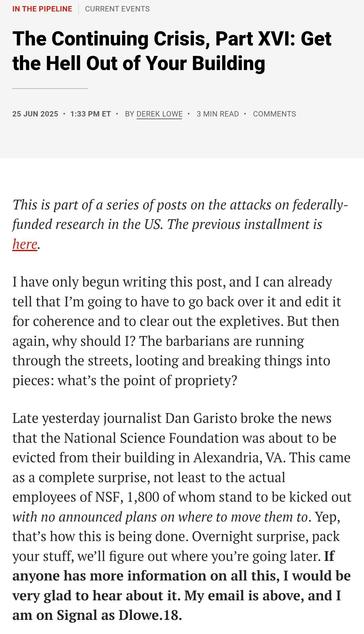This screenshot has height=634, width=364.
Task: Click the "1:33 PM ET" timestamp
Action: coord(90,114)
